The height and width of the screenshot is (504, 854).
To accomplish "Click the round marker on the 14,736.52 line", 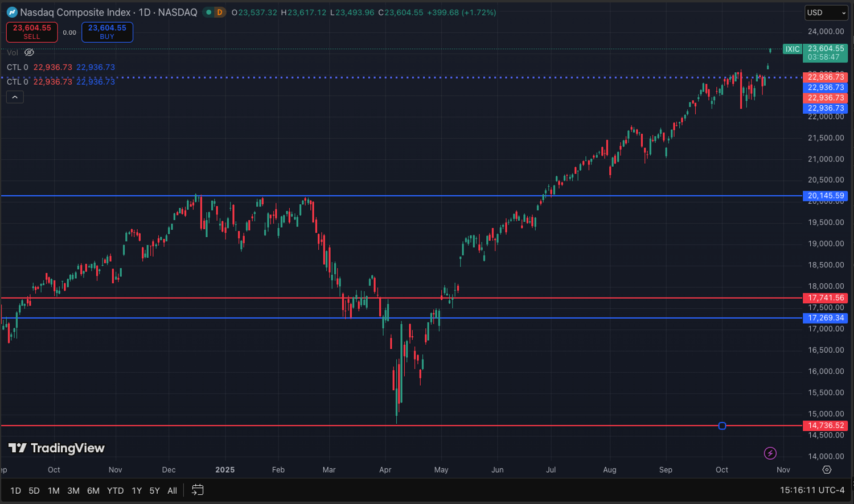I will pos(722,425).
